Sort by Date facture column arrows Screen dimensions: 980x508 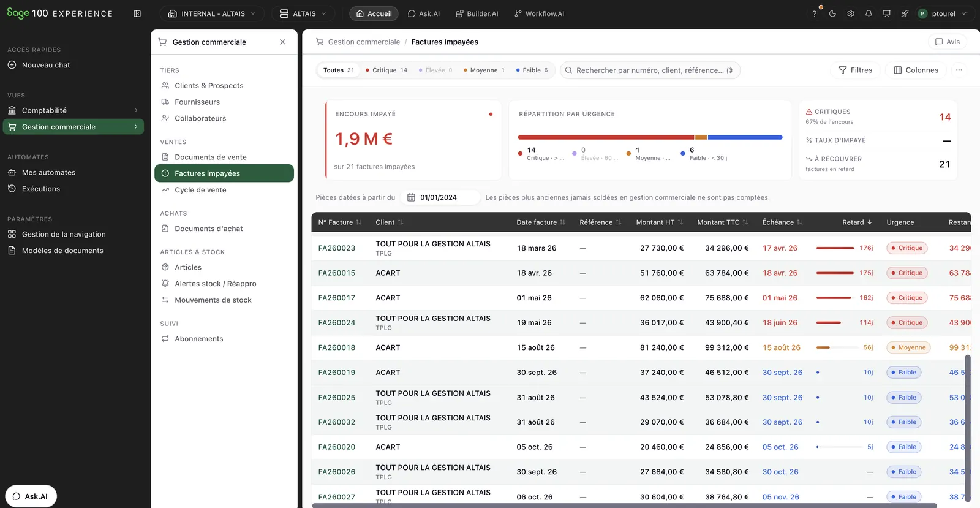point(563,222)
